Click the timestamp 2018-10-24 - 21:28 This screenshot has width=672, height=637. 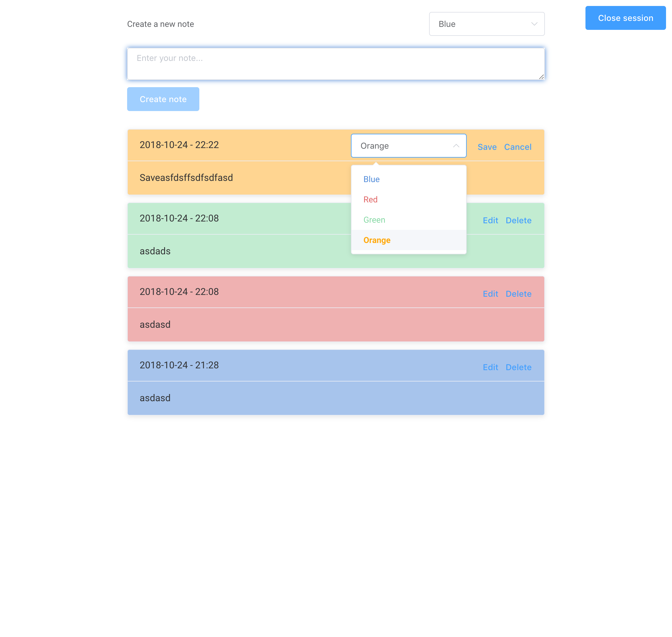pyautogui.click(x=179, y=365)
